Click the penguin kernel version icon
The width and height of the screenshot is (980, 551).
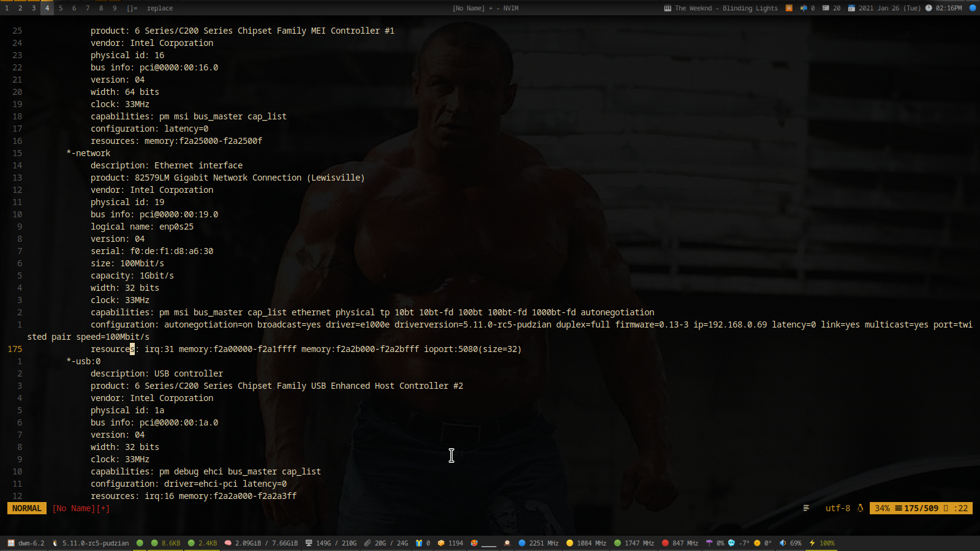click(55, 543)
